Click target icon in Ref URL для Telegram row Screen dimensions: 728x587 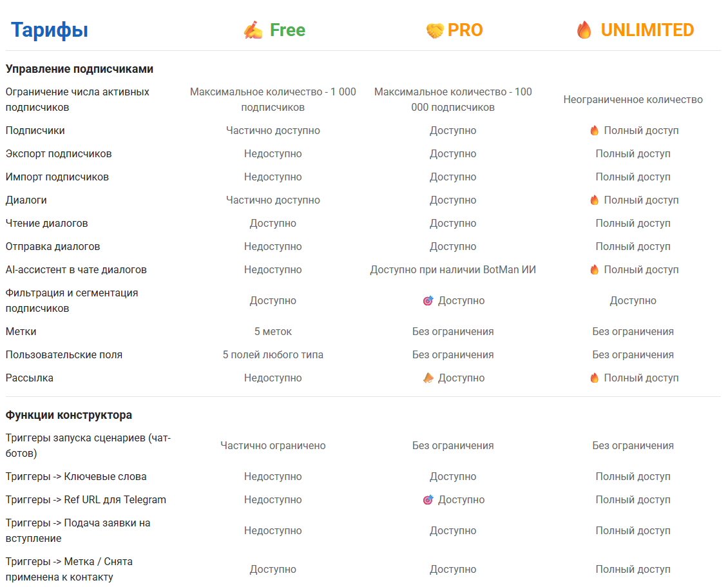428,500
